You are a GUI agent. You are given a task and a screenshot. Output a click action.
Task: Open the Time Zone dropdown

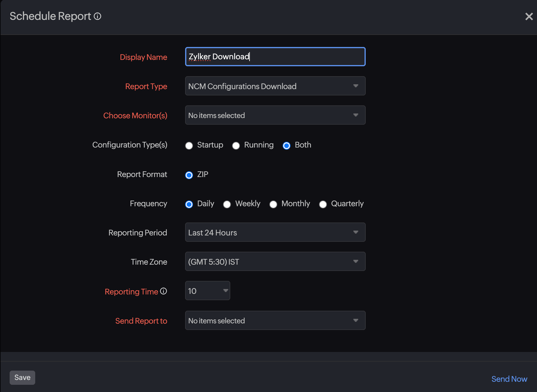[x=275, y=262]
